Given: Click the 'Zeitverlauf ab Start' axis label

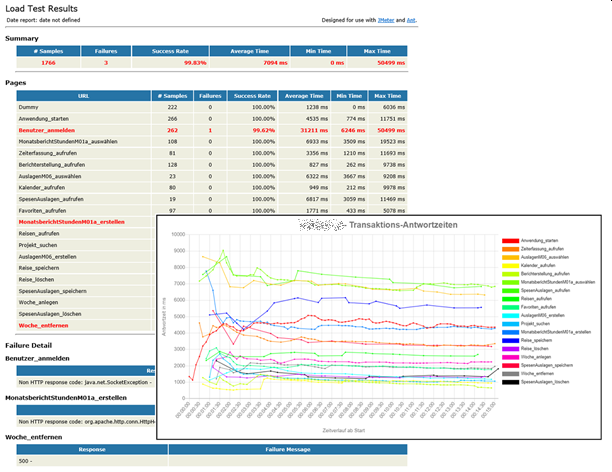Looking at the screenshot, I should (343, 430).
